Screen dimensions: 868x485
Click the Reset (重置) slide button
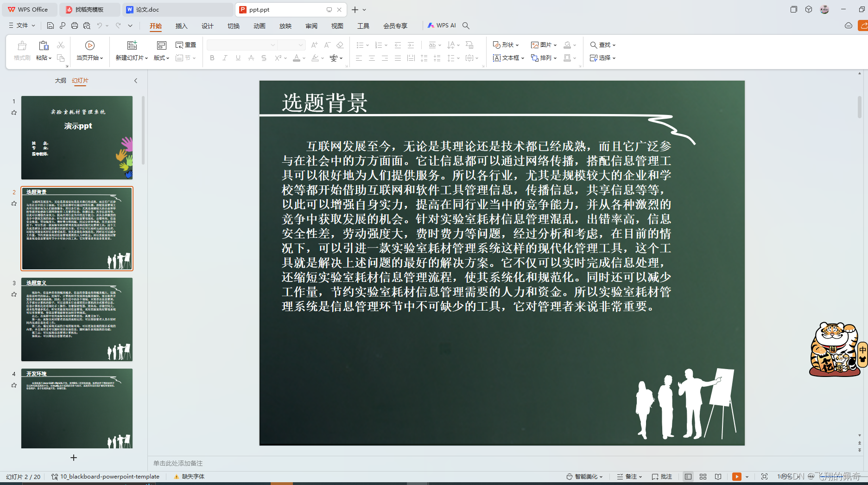point(186,45)
